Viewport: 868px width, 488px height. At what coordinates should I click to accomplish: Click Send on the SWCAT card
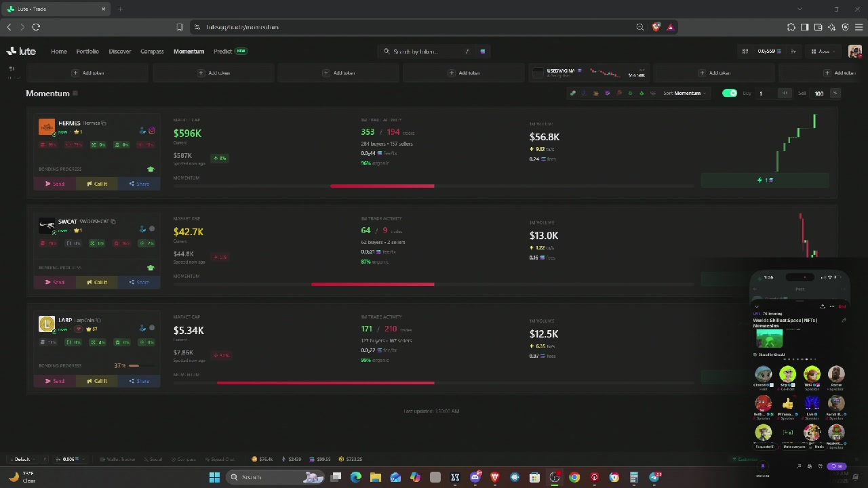point(55,282)
